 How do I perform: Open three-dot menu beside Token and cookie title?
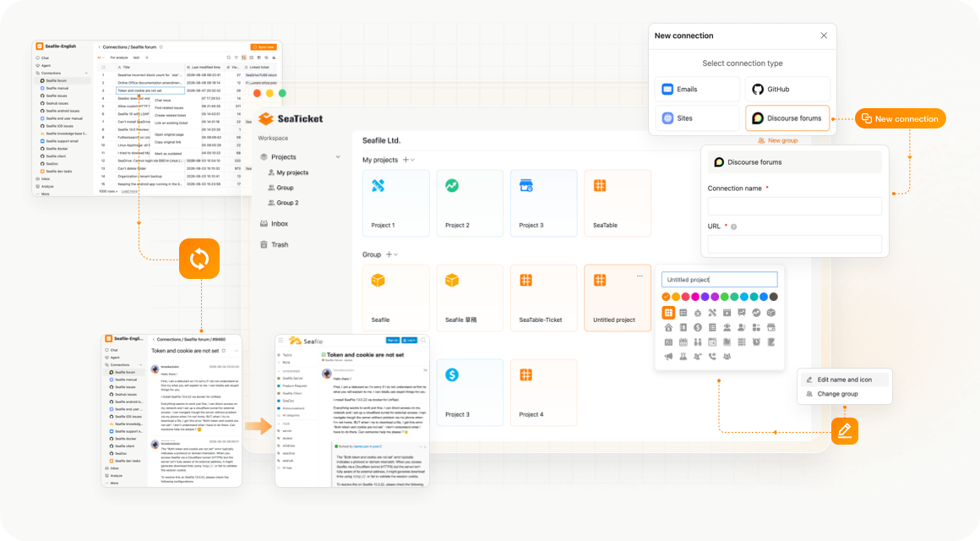[x=237, y=351]
